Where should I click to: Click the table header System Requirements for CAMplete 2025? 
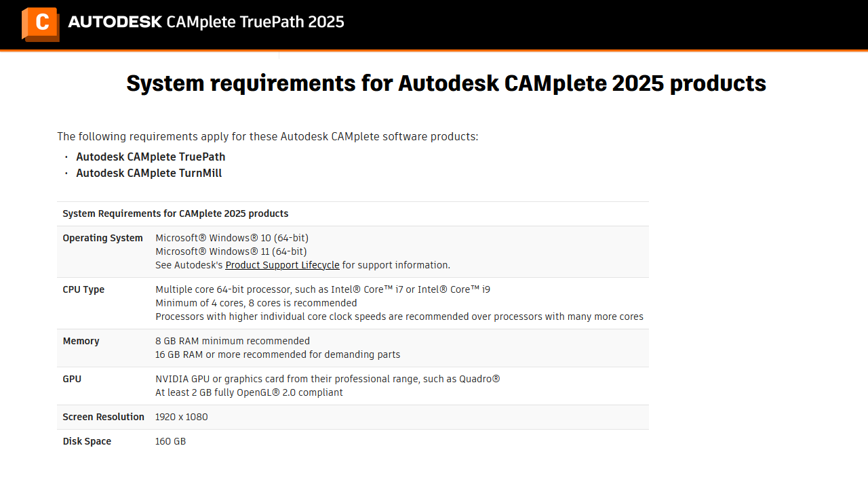[x=176, y=213]
